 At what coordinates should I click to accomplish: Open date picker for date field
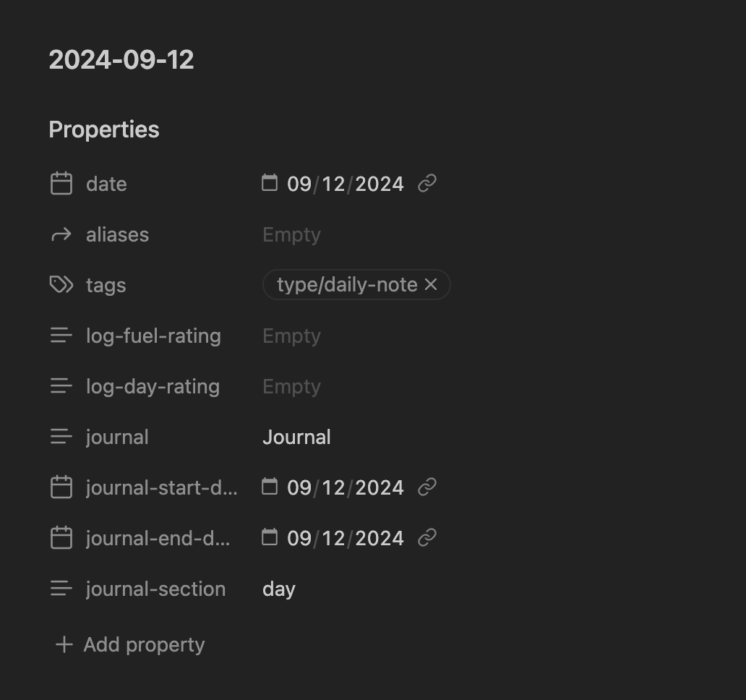[x=270, y=183]
